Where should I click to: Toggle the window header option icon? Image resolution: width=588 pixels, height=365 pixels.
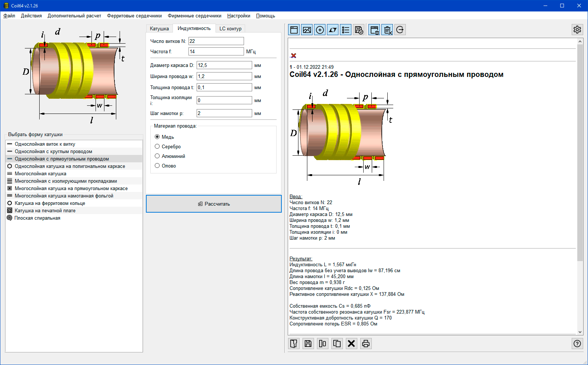click(294, 30)
